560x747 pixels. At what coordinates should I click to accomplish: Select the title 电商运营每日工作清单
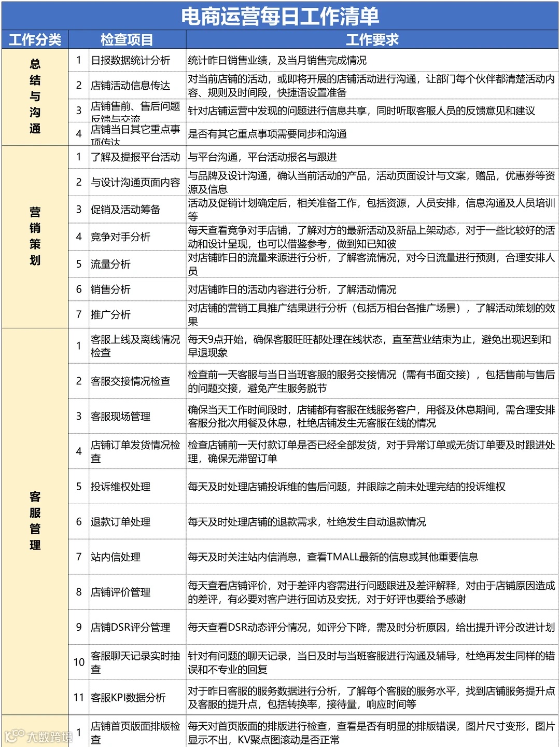280,16
